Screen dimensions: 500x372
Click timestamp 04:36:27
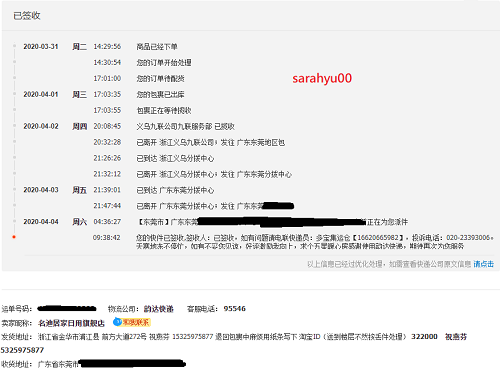[107, 222]
